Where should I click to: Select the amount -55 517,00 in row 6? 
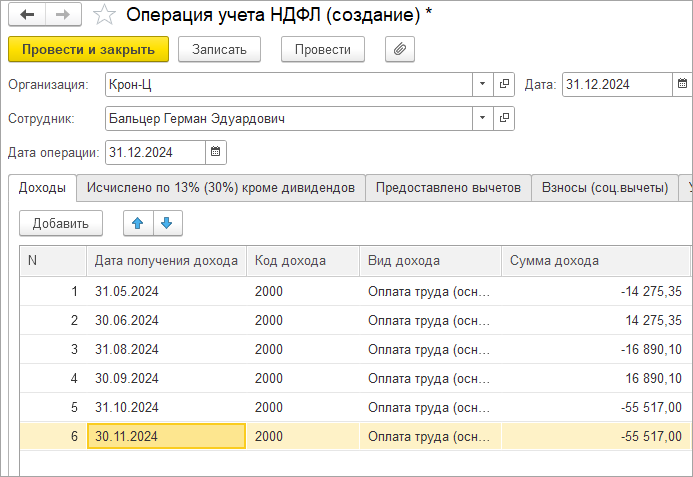pos(595,436)
